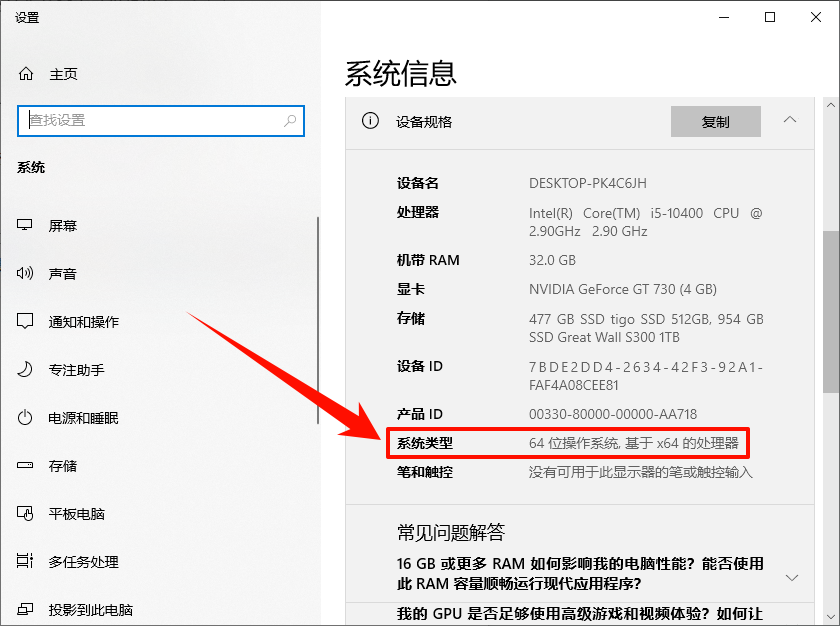The width and height of the screenshot is (840, 626).
Task: Click the scroll-up arrow above the right scrollbar
Action: tap(831, 103)
